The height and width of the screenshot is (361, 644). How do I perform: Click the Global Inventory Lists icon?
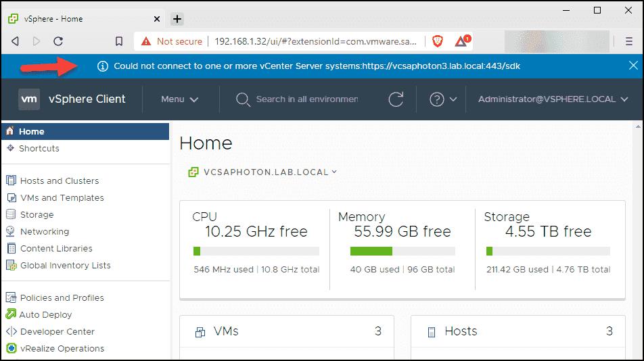pos(11,266)
